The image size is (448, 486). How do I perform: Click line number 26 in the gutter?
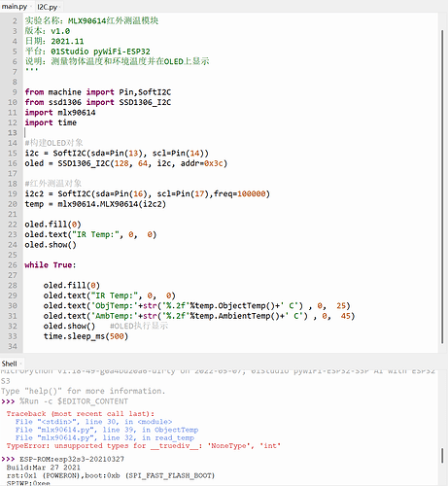tap(13, 265)
